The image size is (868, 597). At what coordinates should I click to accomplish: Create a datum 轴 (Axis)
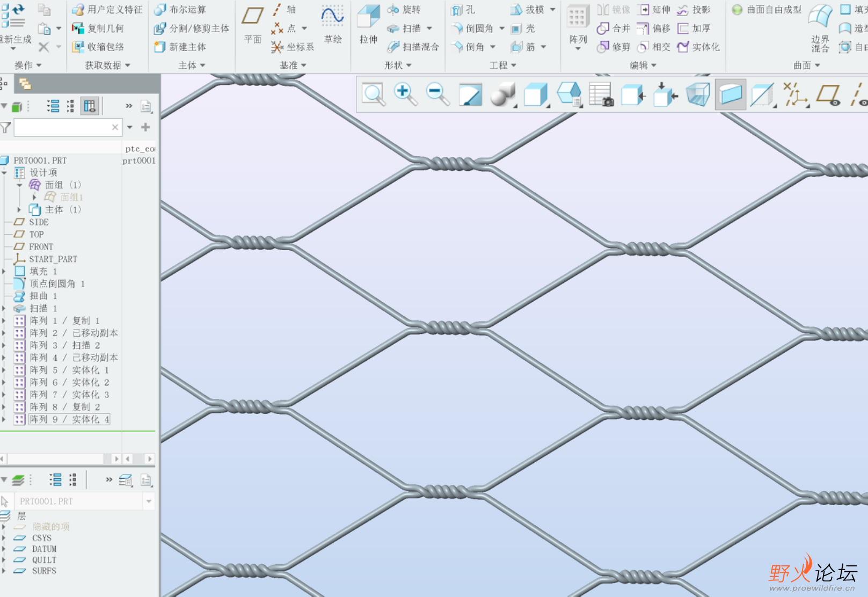pyautogui.click(x=283, y=10)
